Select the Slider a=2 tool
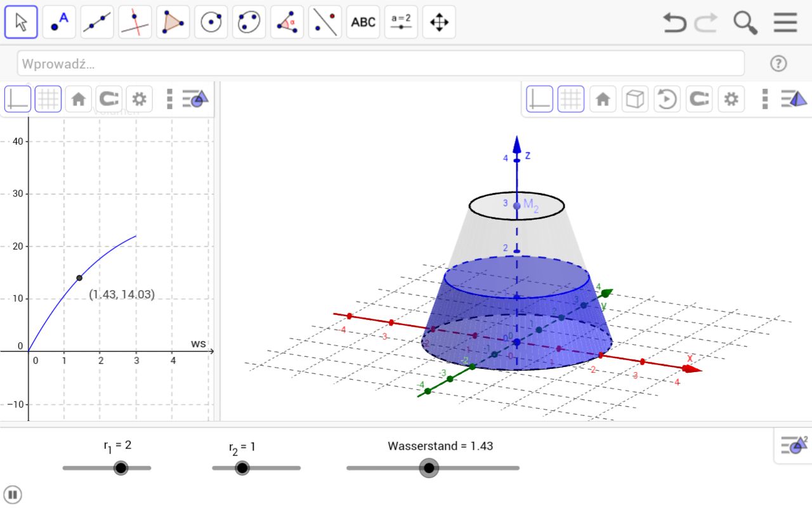Viewport: 812px width, 508px height. tap(402, 22)
